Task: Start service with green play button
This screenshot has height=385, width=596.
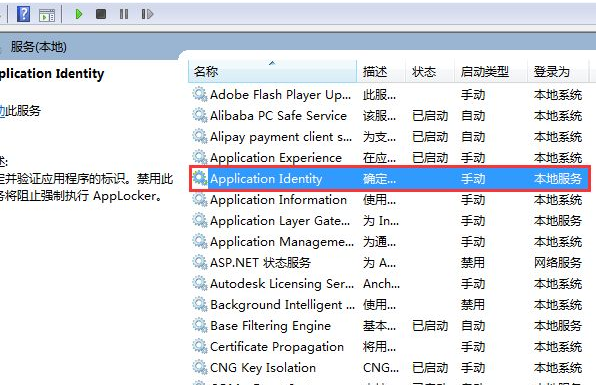Action: (79, 14)
